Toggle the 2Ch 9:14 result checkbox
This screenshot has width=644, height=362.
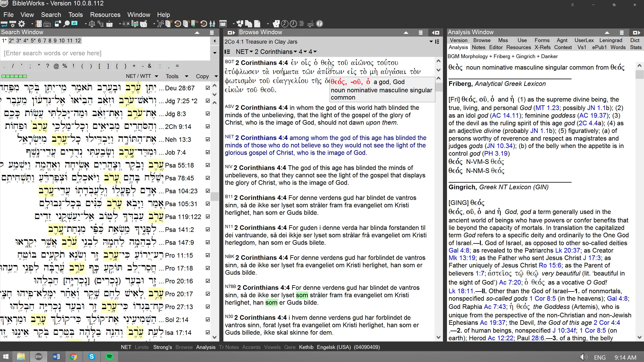(207, 127)
